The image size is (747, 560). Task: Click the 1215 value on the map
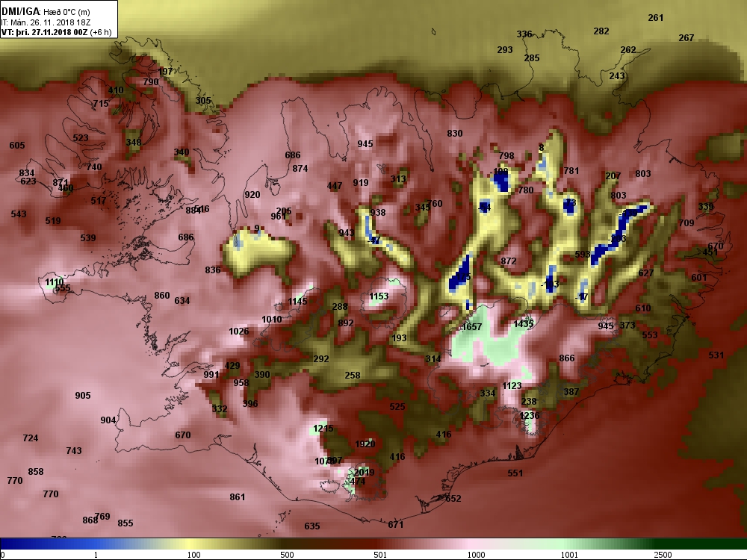[x=323, y=429]
